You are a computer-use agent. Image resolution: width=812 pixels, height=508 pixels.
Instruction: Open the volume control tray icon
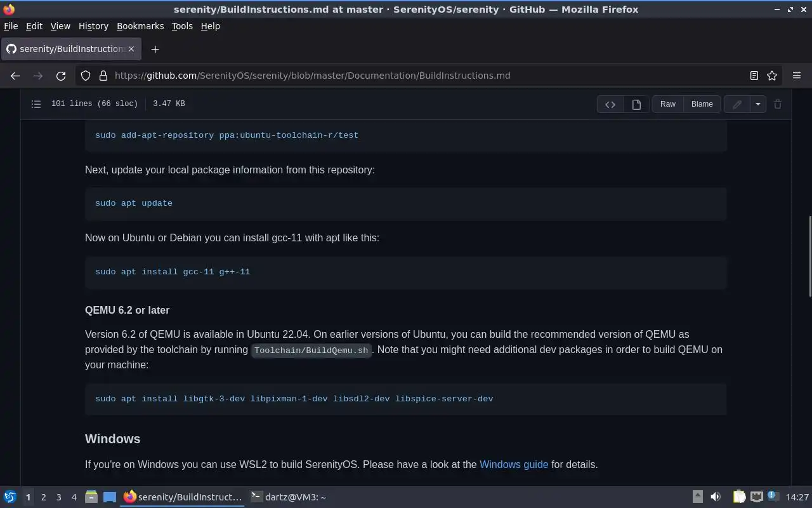coord(716,497)
